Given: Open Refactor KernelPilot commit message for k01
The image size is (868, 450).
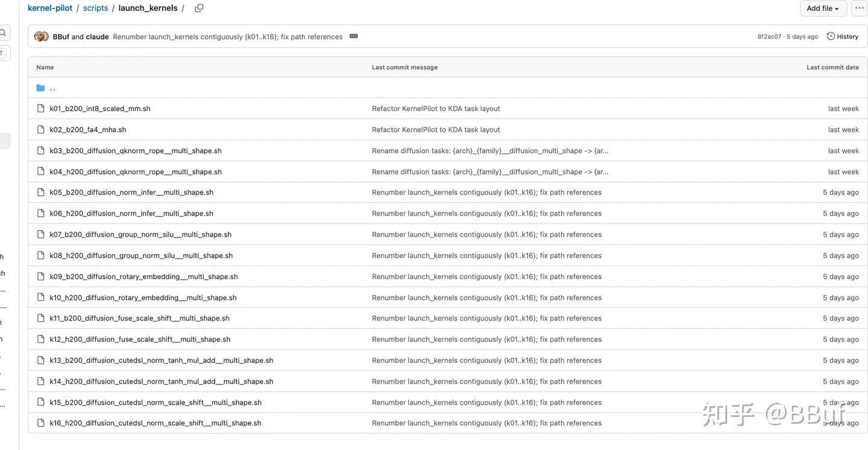Looking at the screenshot, I should pos(436,108).
